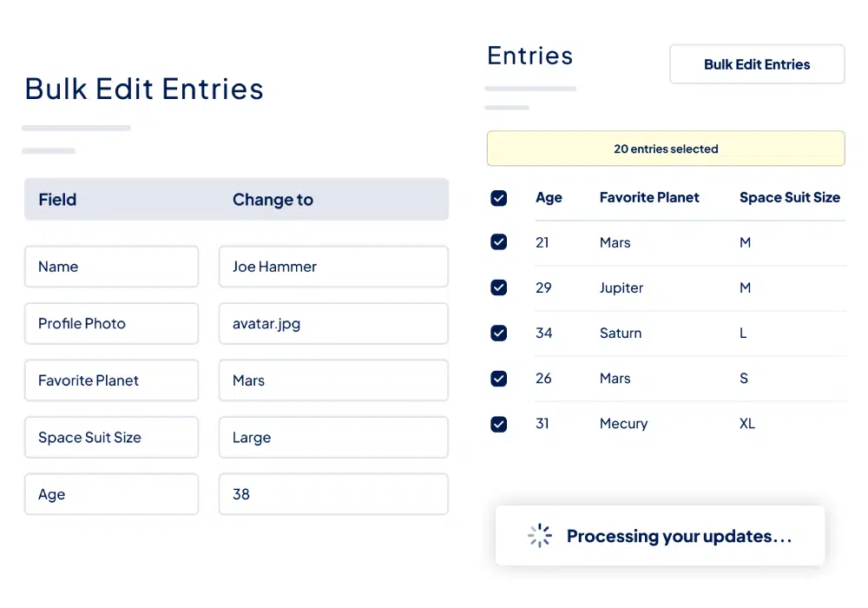Open the Profile Photo field selector
The width and height of the screenshot is (868, 608).
tap(111, 324)
